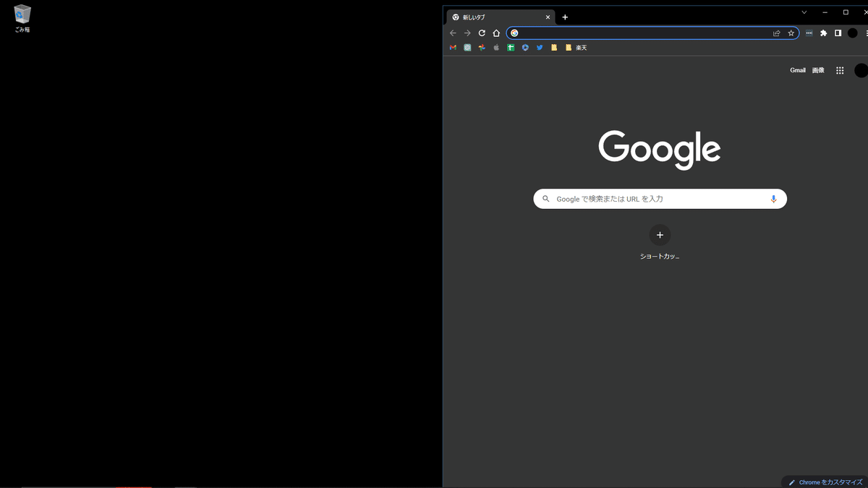Click the Google search box
Image resolution: width=868 pixels, height=488 pixels.
point(660,199)
